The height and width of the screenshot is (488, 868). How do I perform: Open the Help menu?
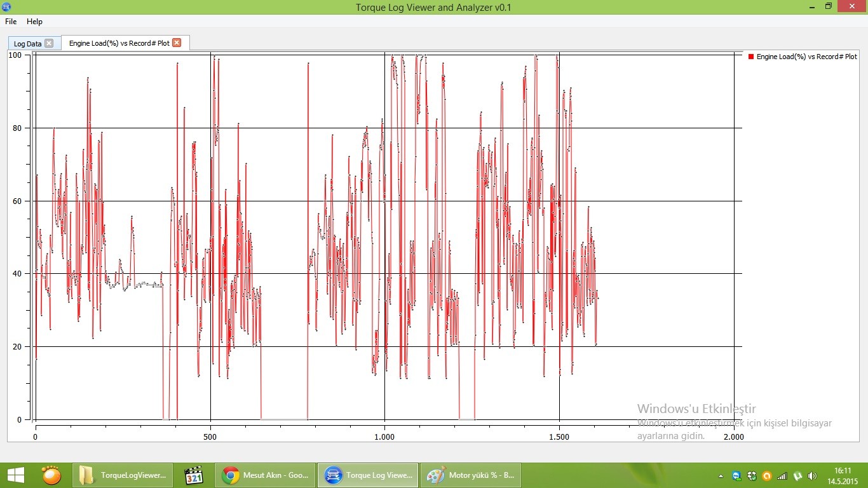coord(34,22)
